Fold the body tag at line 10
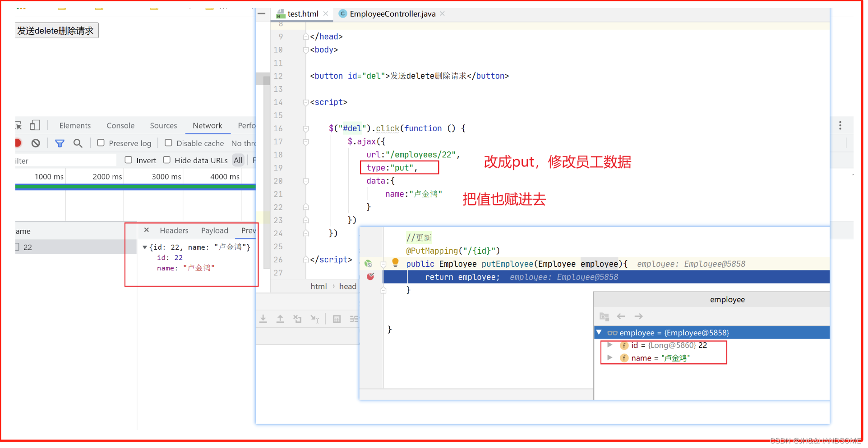This screenshot has width=868, height=448. pos(306,50)
